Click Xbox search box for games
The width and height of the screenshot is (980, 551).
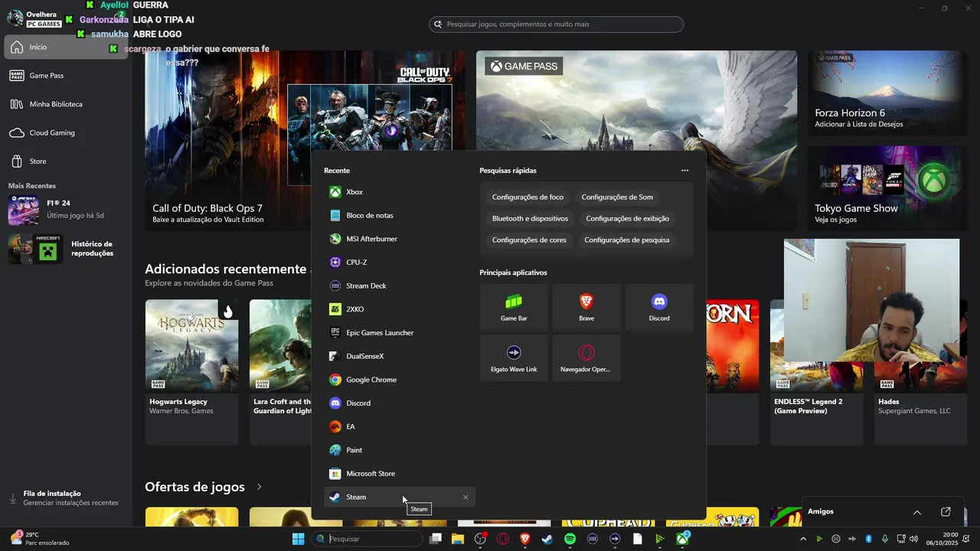[x=556, y=24]
